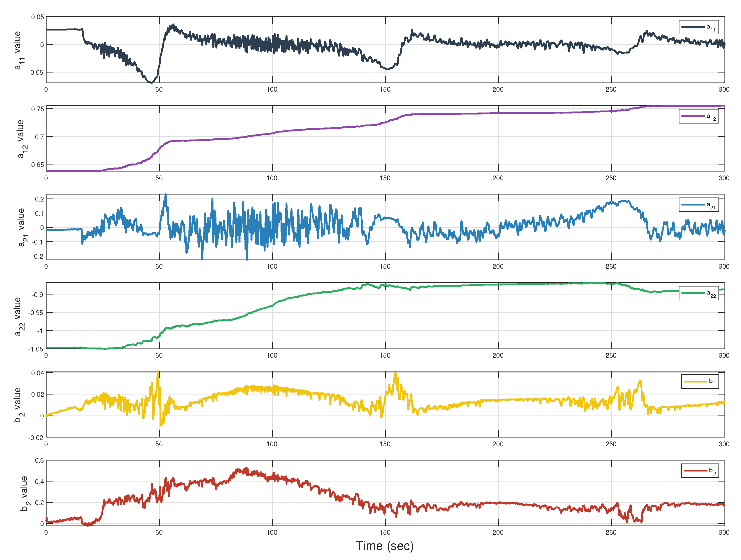Click the a11 value y-axis label
Viewport: 741px width, 560px height.
pyautogui.click(x=19, y=50)
